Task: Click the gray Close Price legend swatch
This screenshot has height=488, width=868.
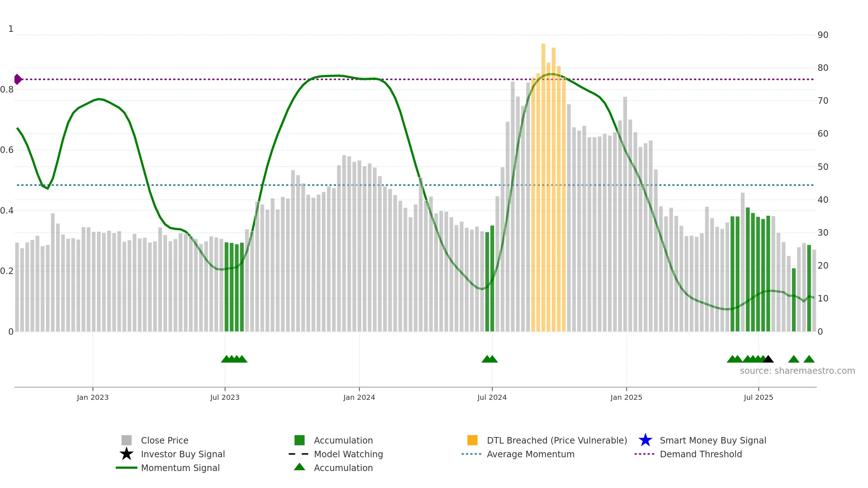Action: pyautogui.click(x=127, y=440)
